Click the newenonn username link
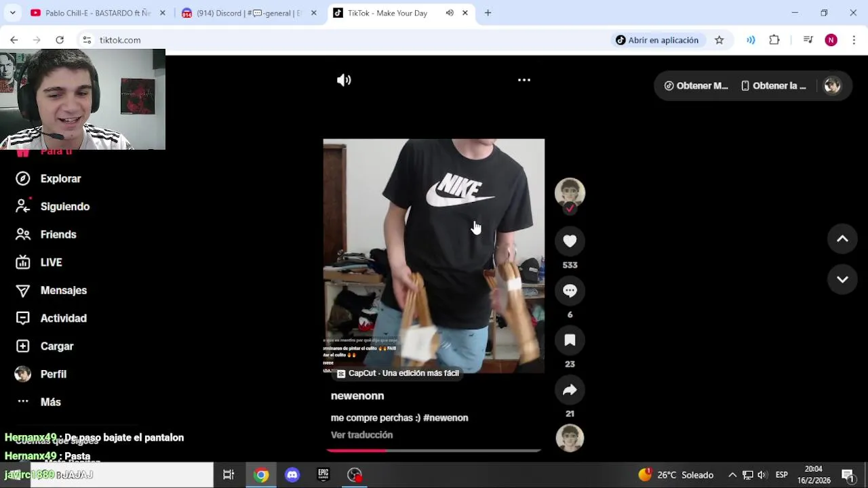The image size is (868, 488). [x=357, y=396]
